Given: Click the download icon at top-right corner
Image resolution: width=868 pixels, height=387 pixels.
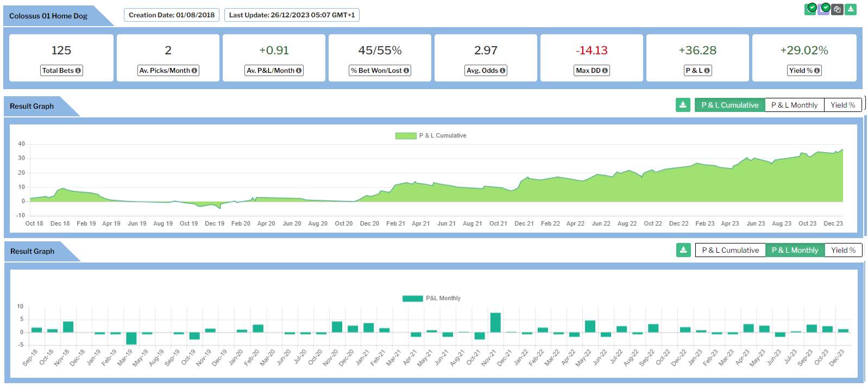Looking at the screenshot, I should [x=851, y=9].
